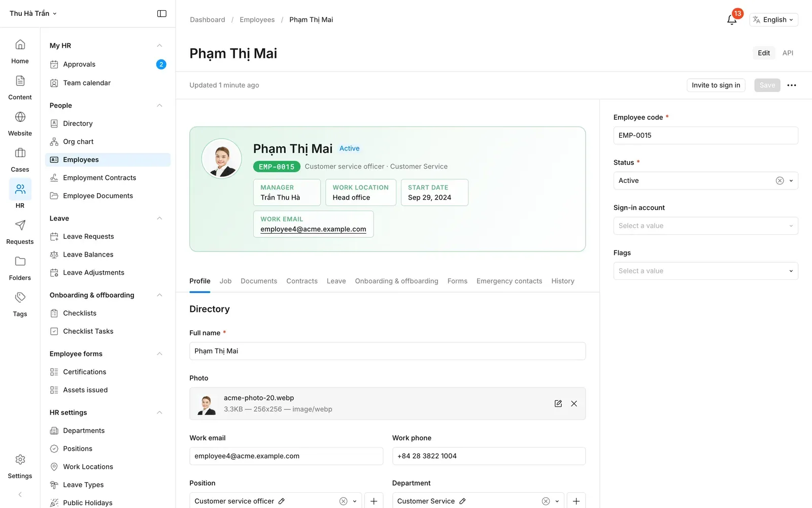The height and width of the screenshot is (508, 812).
Task: Collapse the Employee forms section
Action: pyautogui.click(x=159, y=354)
